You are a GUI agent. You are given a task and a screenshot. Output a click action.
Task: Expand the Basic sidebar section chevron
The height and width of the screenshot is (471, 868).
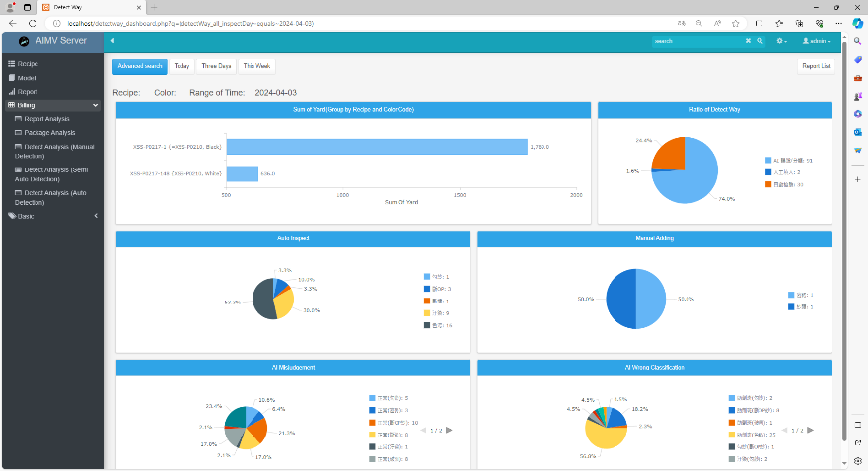click(x=96, y=216)
